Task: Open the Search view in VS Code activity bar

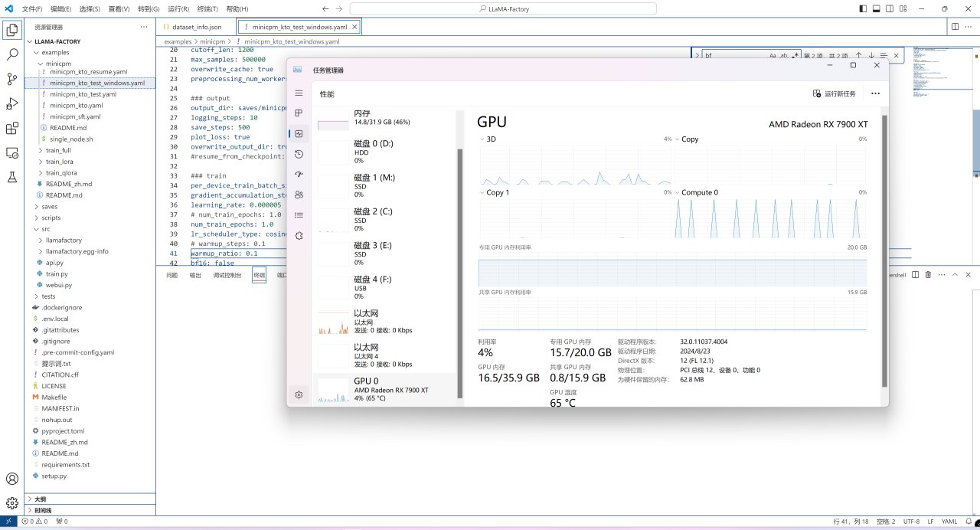Action: pyautogui.click(x=12, y=54)
